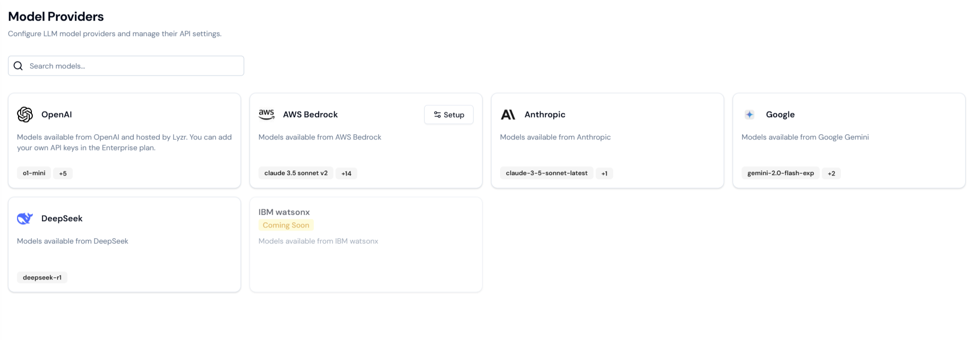Screen dimensions: 980x340
Task: Click the Anthropic logo icon
Action: point(508,115)
